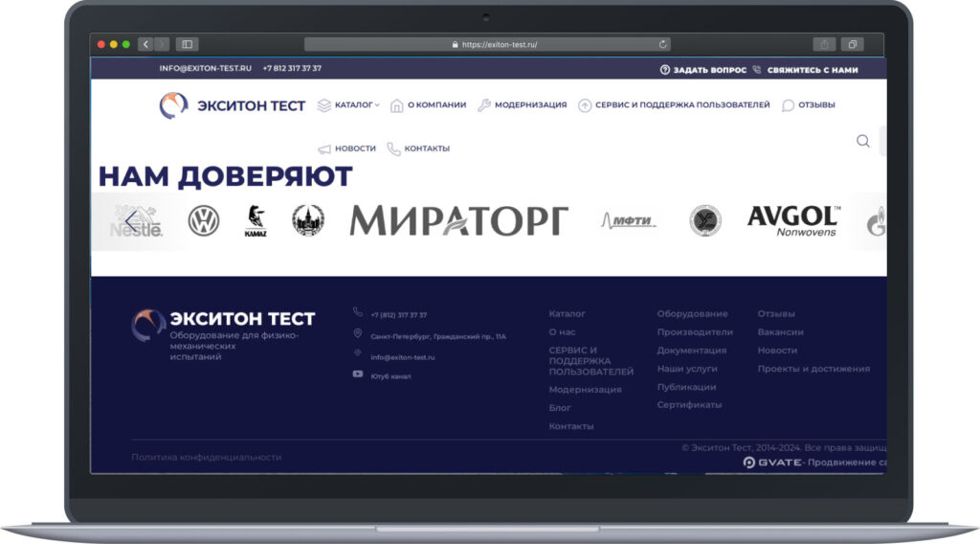The width and height of the screenshot is (980, 544).
Task: Click the МФТИ logo
Action: pos(628,220)
